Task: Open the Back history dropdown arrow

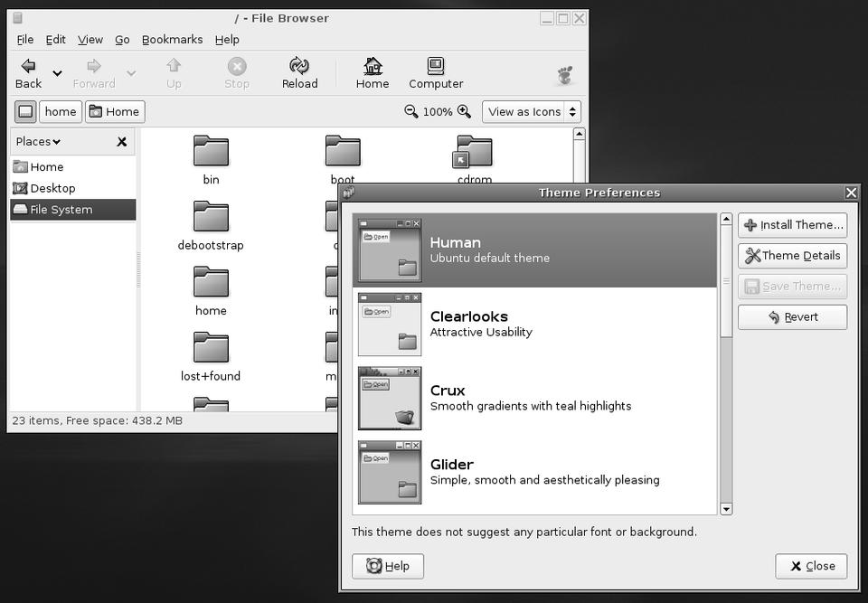Action: pos(57,73)
